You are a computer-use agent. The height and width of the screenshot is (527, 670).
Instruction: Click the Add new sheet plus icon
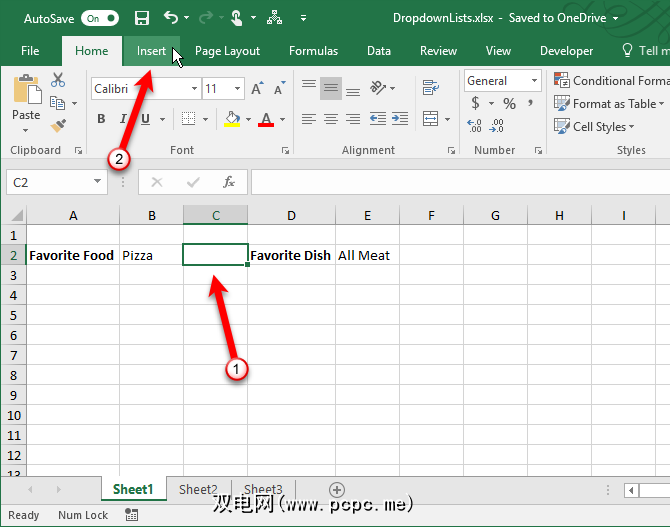coord(337,489)
